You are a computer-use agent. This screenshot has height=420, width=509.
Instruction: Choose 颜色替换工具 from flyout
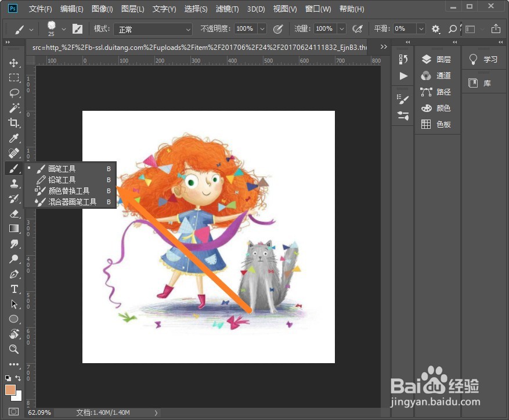70,191
